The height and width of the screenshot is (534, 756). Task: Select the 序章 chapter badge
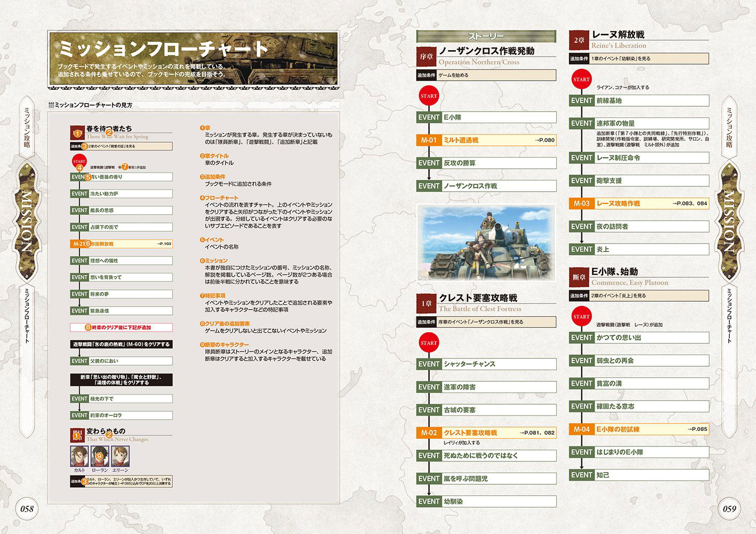click(x=426, y=57)
